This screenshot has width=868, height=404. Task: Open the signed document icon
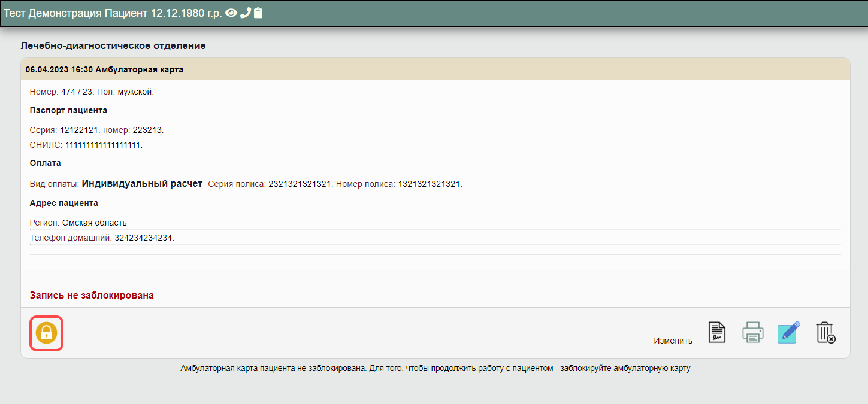717,332
